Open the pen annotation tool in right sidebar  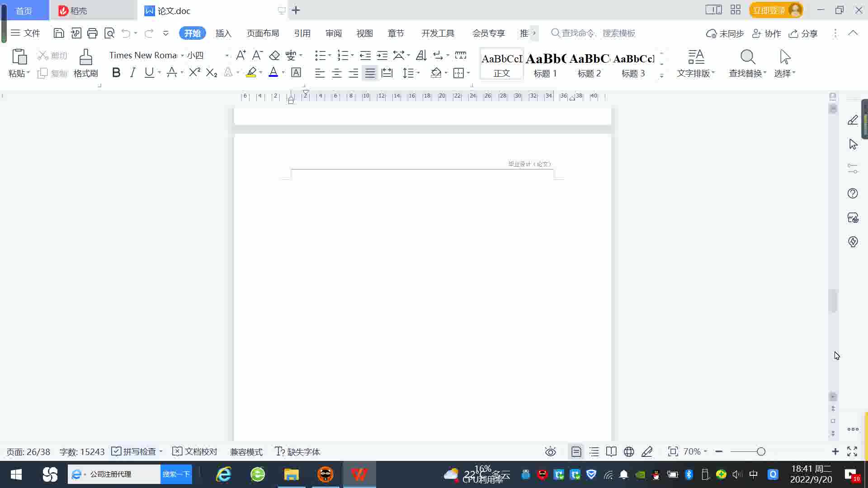point(853,120)
